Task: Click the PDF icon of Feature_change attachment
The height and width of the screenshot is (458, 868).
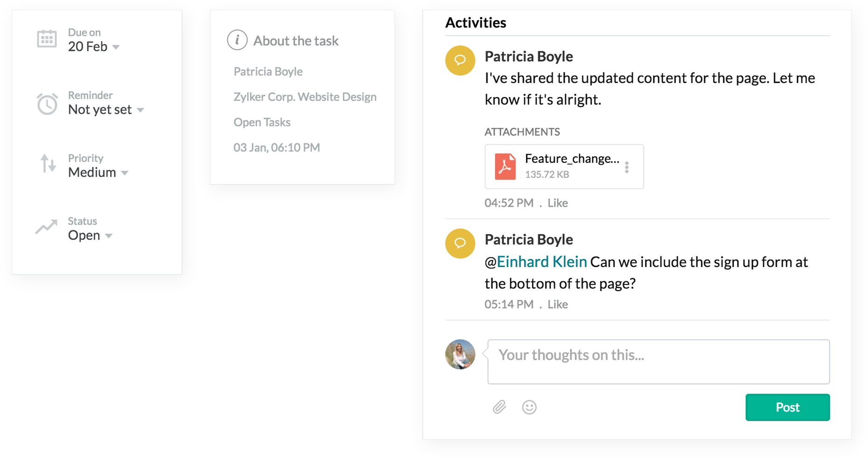Action: coord(505,167)
